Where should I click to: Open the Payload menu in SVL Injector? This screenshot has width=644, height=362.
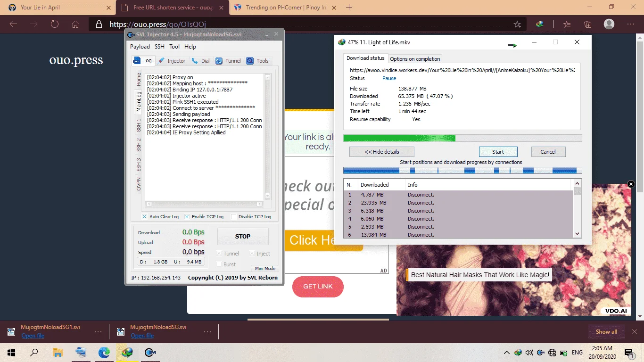[x=140, y=47]
